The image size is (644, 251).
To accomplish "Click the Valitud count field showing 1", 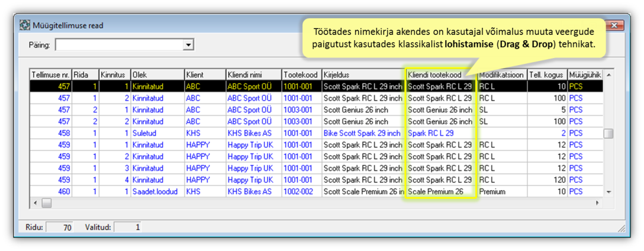I will point(127,227).
